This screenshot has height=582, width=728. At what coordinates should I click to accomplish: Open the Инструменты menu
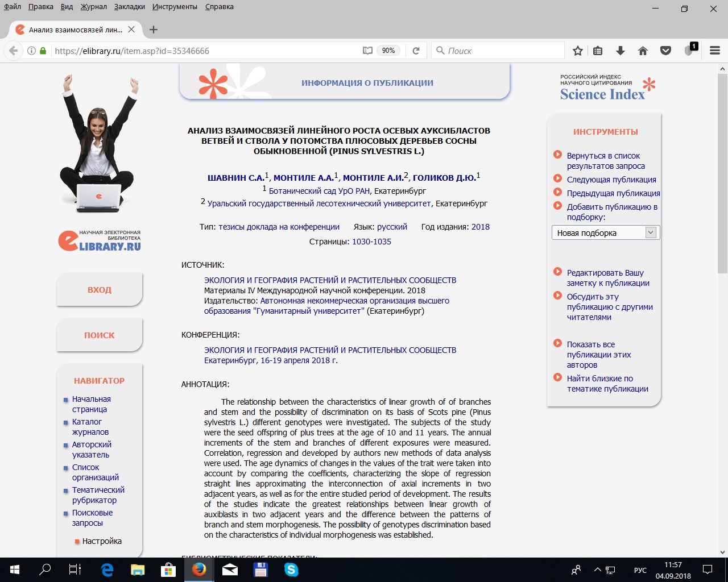(175, 7)
